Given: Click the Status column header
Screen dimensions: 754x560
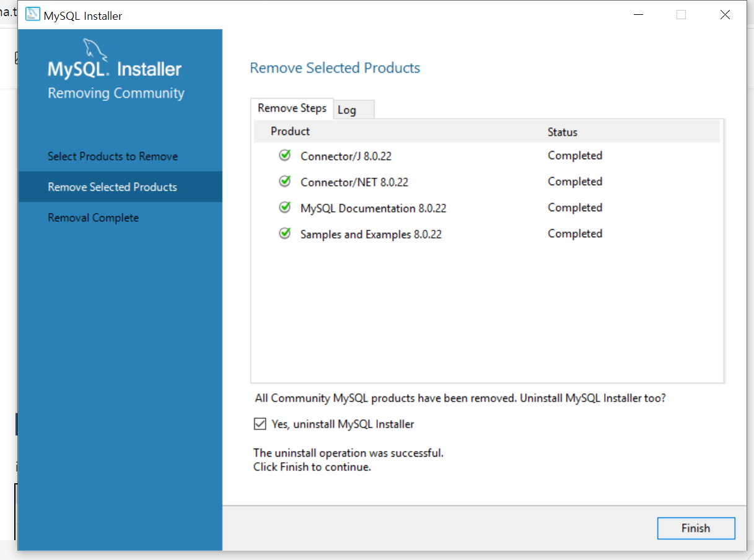Looking at the screenshot, I should tap(563, 132).
